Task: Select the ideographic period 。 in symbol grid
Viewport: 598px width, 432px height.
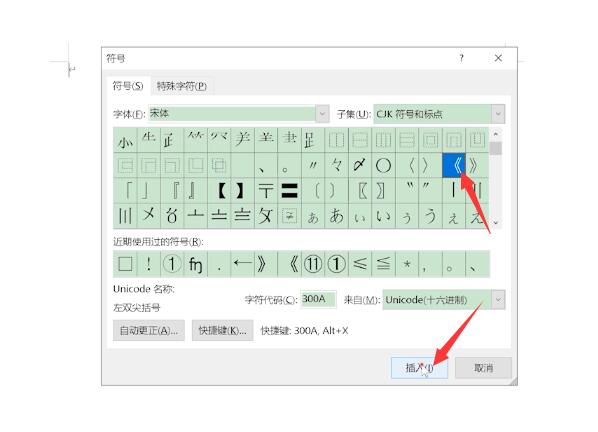Action: pos(289,165)
